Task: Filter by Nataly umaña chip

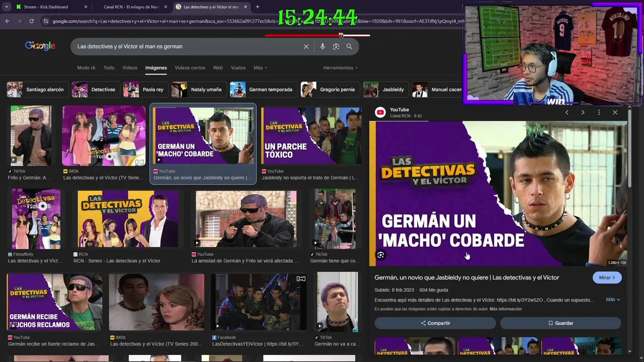Action: (198, 89)
